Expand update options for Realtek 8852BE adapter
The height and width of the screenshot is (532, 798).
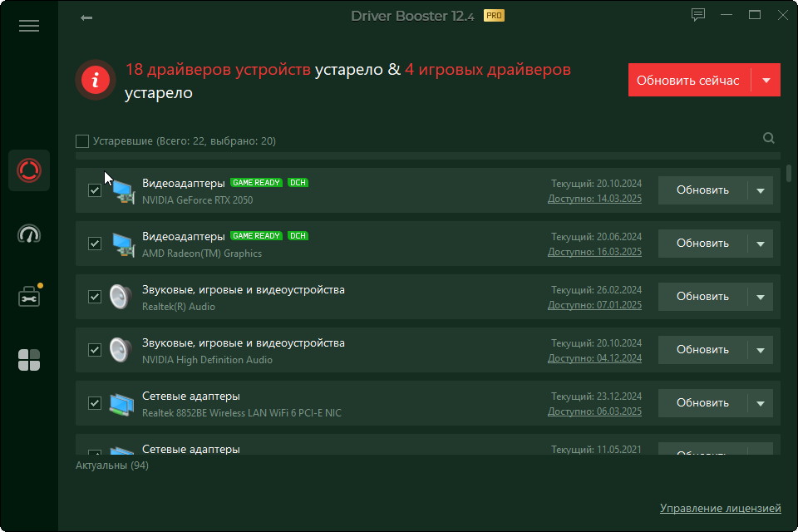pos(761,403)
